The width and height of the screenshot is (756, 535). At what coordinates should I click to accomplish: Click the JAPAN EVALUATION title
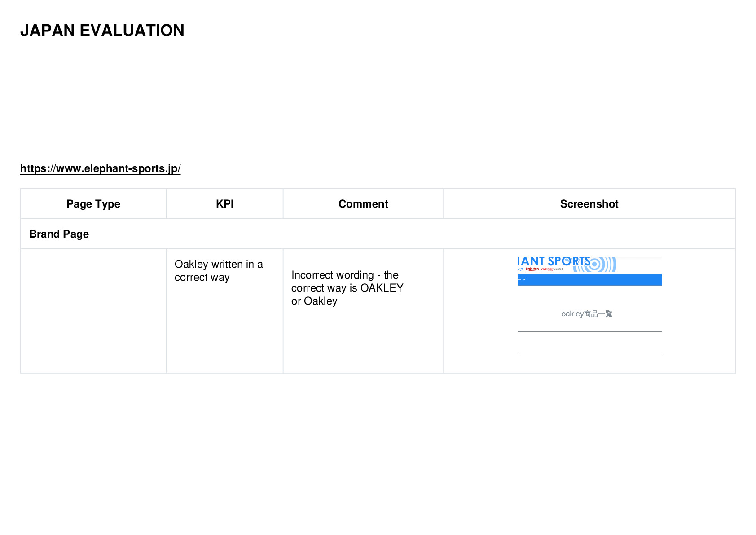coord(102,30)
